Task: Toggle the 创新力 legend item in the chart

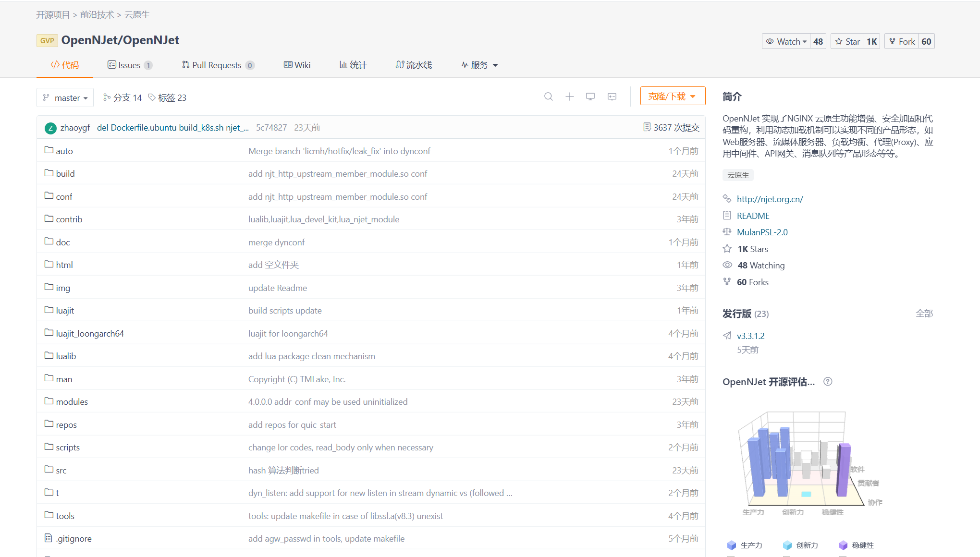Action: 801,545
